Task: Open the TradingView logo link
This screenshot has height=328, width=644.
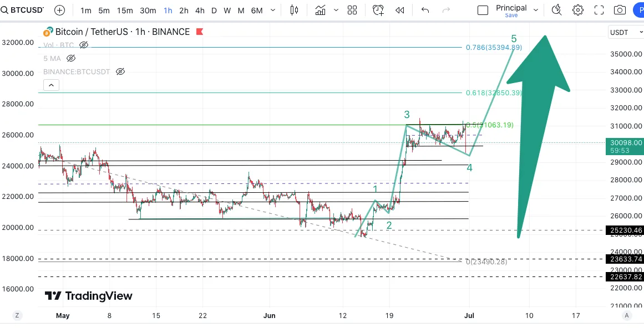Action: pos(88,296)
